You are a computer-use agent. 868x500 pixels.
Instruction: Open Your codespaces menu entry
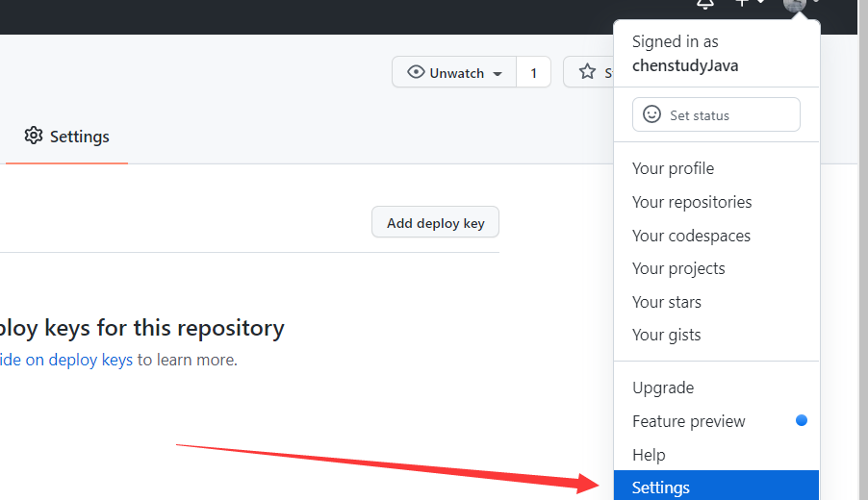tap(716, 237)
